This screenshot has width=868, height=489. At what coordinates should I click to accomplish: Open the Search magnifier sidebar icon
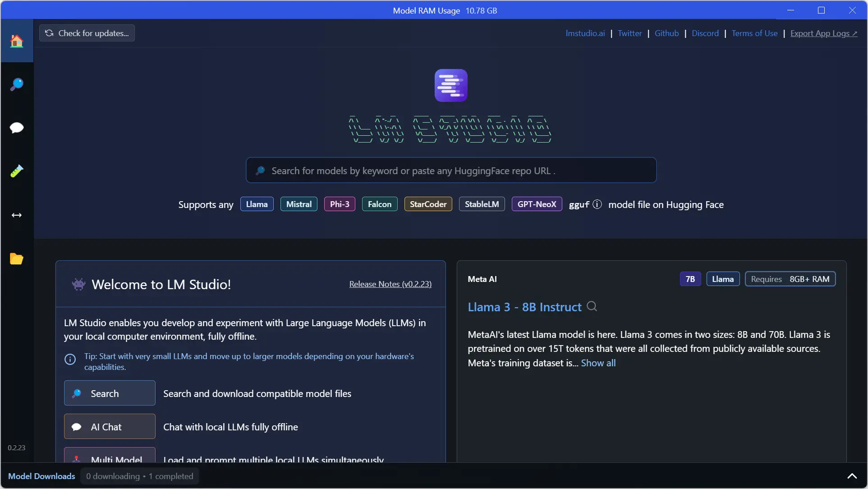click(x=17, y=84)
